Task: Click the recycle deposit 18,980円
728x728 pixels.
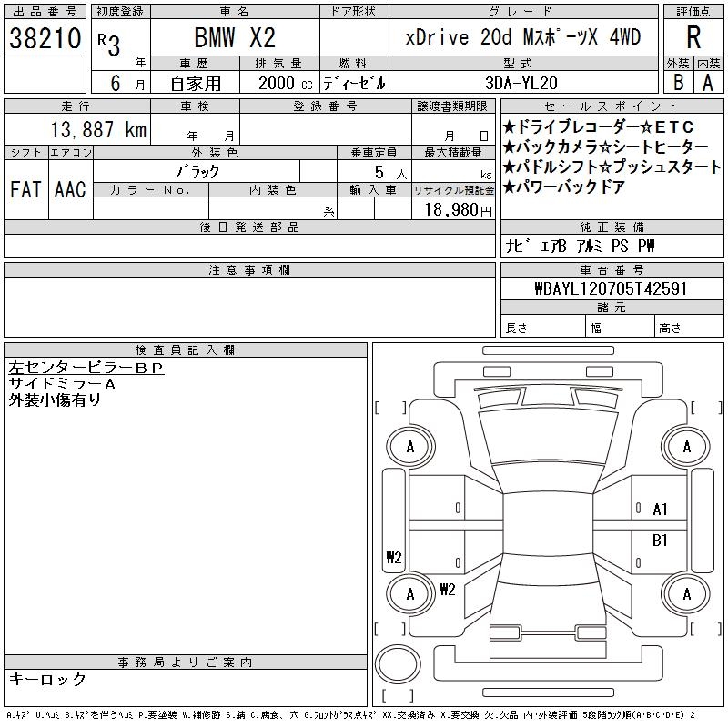Action: point(459,209)
